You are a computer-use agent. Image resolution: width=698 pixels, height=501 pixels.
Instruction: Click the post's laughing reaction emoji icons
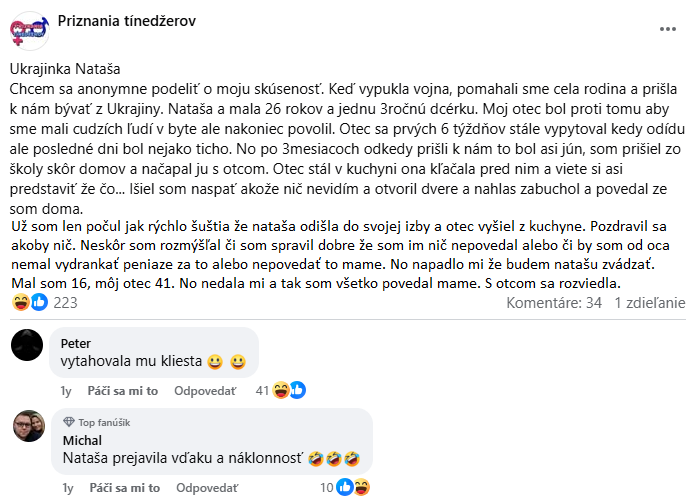pos(28,303)
